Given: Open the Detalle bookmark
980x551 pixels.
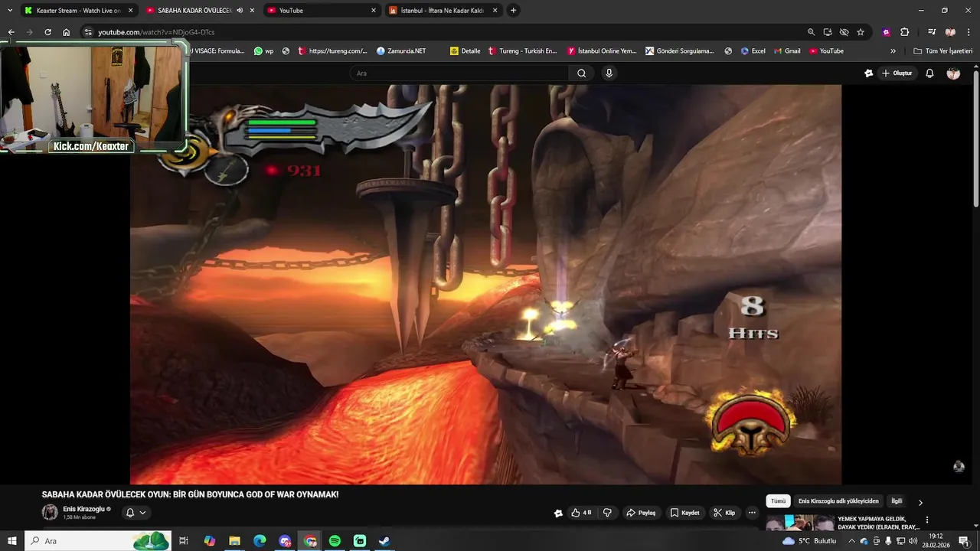Looking at the screenshot, I should pyautogui.click(x=465, y=51).
